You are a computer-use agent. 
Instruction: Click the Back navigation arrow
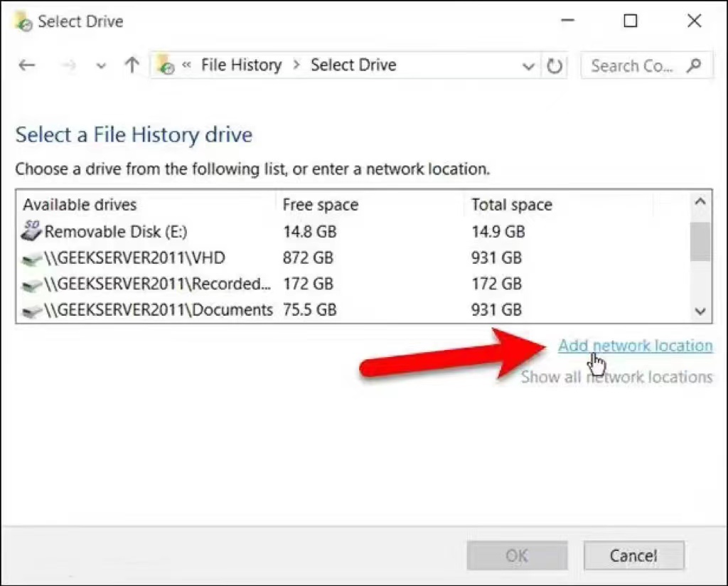26,65
